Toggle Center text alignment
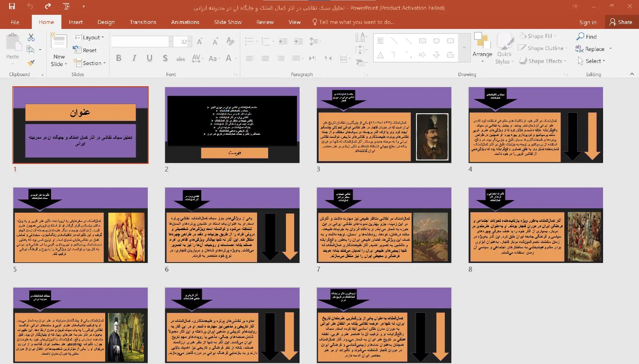Image resolution: width=639 pixels, height=364 pixels. [265, 59]
